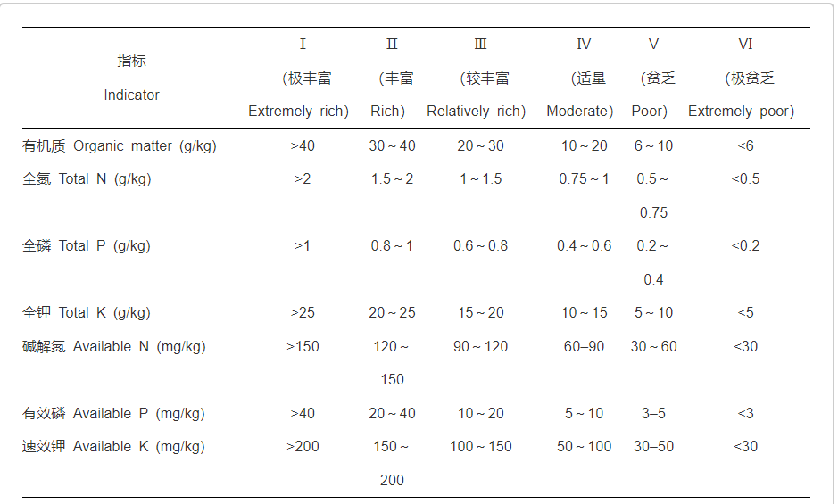The image size is (838, 504).
Task: Click the 0.75~1 Total N cell
Action: (584, 179)
